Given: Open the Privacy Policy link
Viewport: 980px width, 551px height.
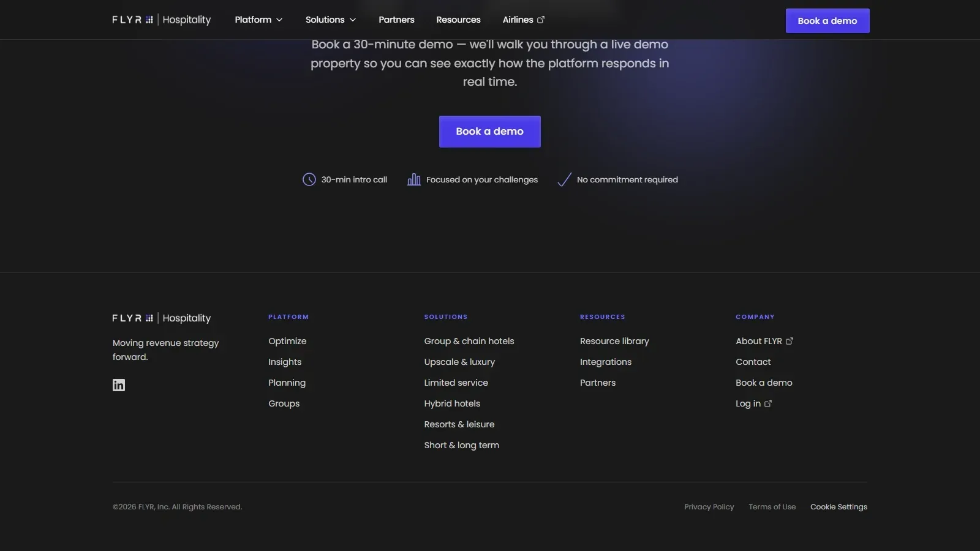Looking at the screenshot, I should click(709, 507).
